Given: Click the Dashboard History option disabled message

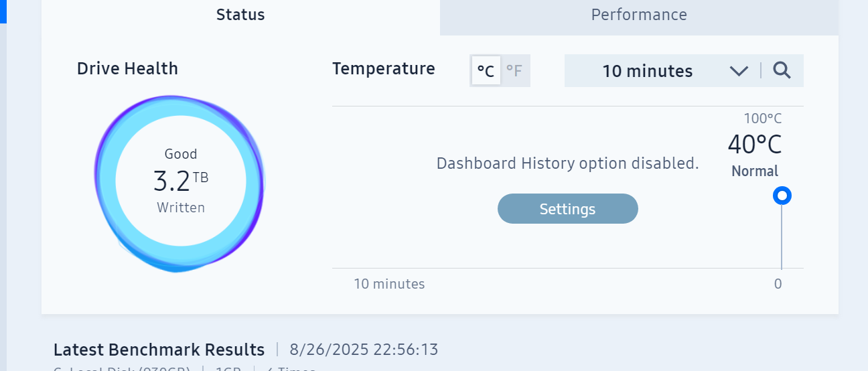Looking at the screenshot, I should tap(567, 163).
